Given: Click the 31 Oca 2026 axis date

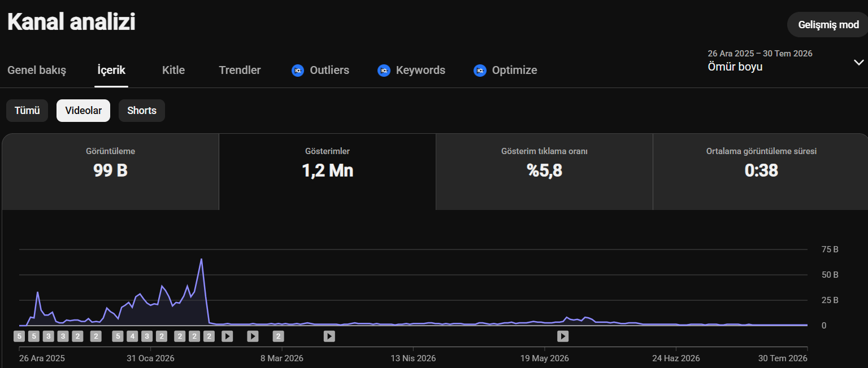Looking at the screenshot, I should coord(150,358).
